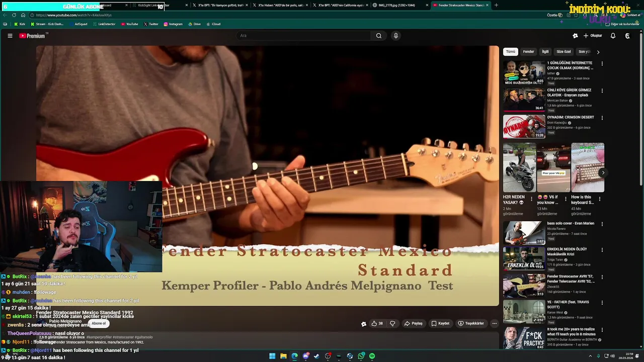Open the account avatar menu

pos(627,36)
